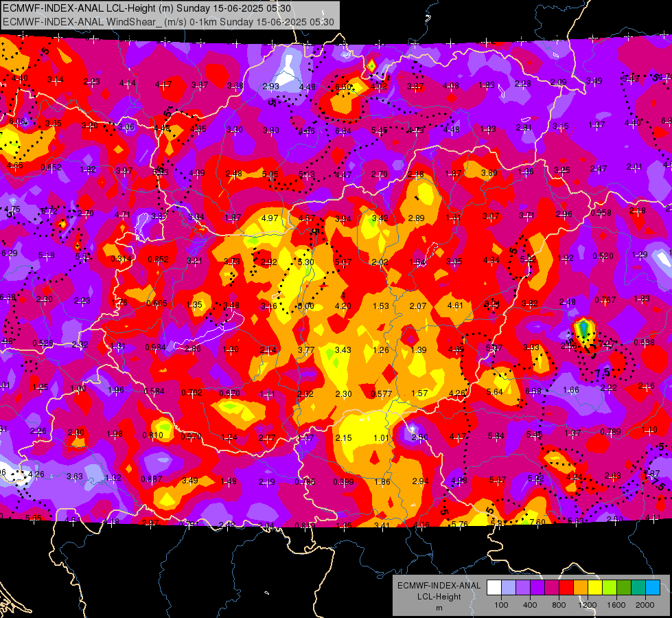Click the legend label 1200

588,605
